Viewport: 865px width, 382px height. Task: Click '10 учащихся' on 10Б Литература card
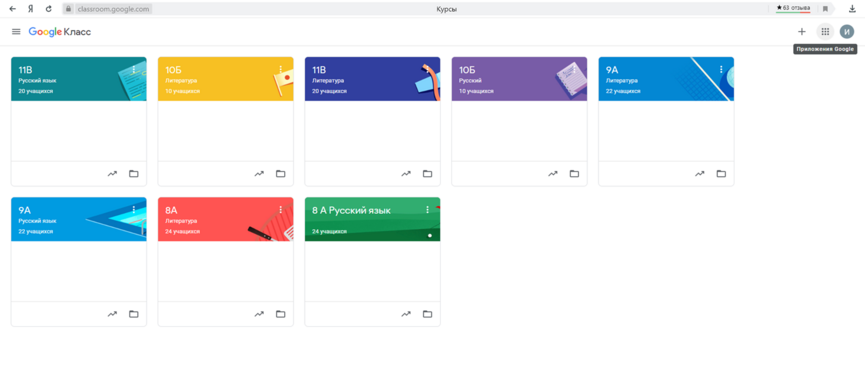tap(183, 91)
